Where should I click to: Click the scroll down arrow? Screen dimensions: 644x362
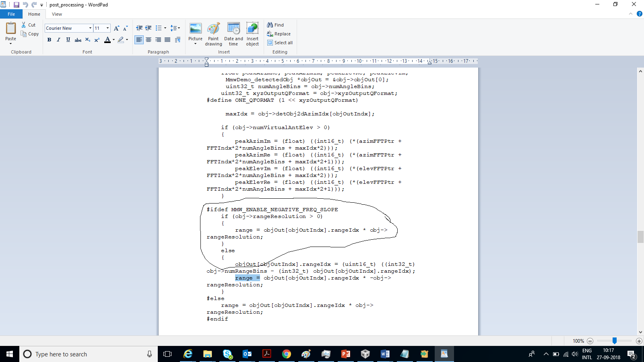point(640,332)
